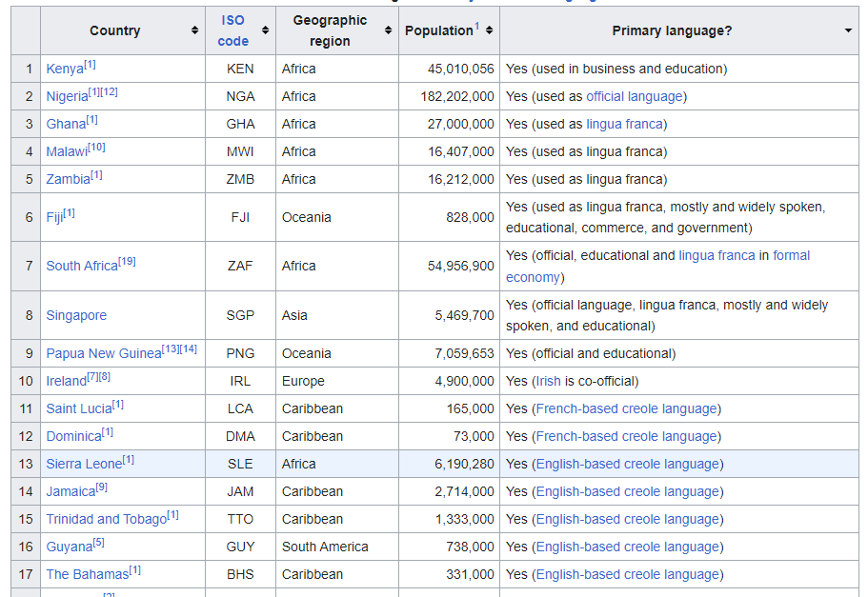Click citation [12] next to Nigeria
Screen dimensions: 868x597
110,92
